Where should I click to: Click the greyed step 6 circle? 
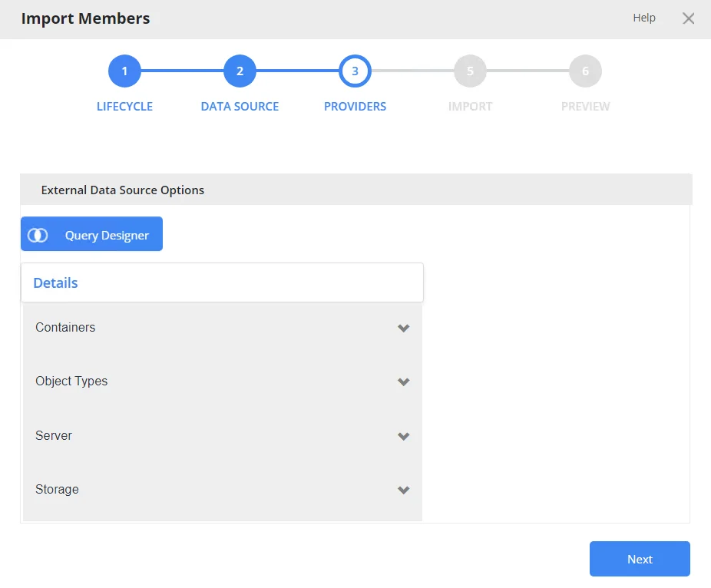585,71
